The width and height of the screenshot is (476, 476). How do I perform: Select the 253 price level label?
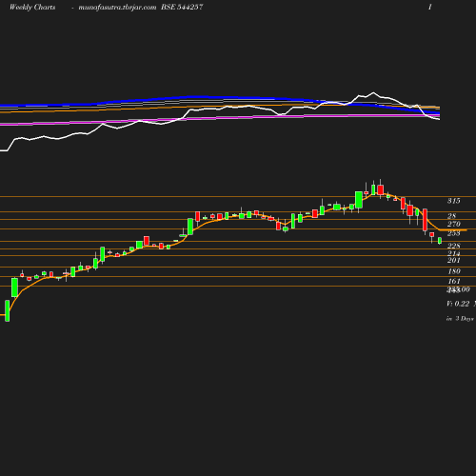click(454, 233)
